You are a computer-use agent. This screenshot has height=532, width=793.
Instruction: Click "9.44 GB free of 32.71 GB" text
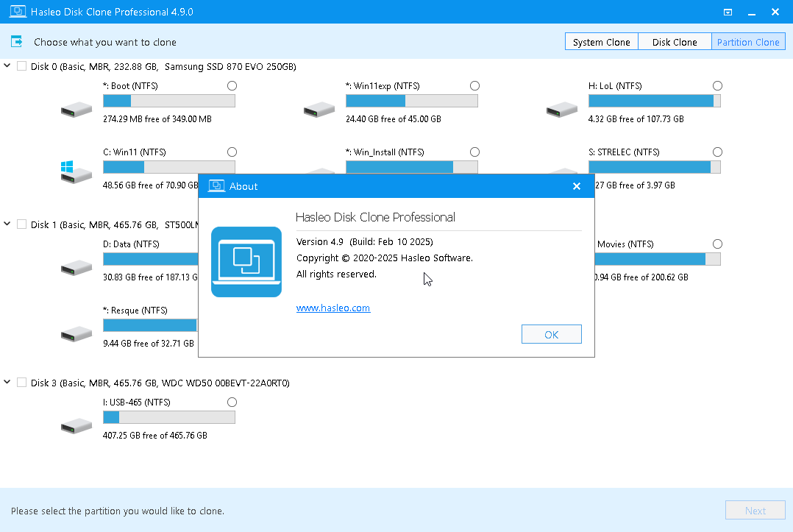tap(148, 344)
